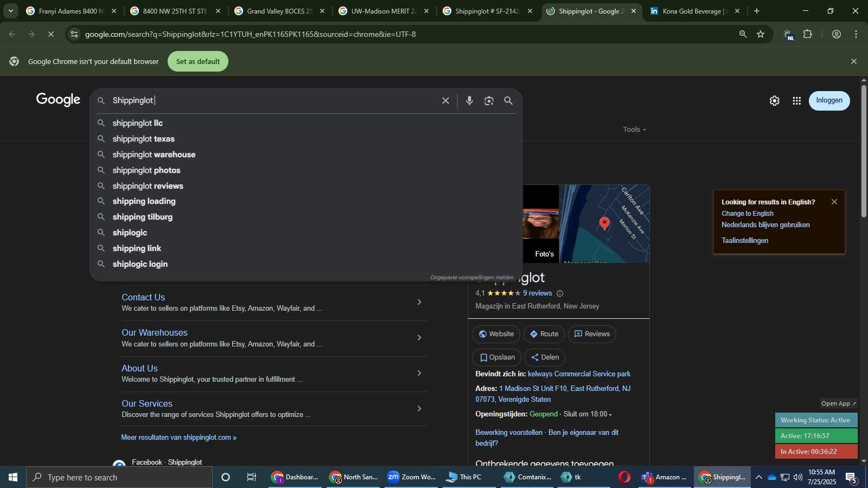Open the Windows Start menu

pos(13,477)
